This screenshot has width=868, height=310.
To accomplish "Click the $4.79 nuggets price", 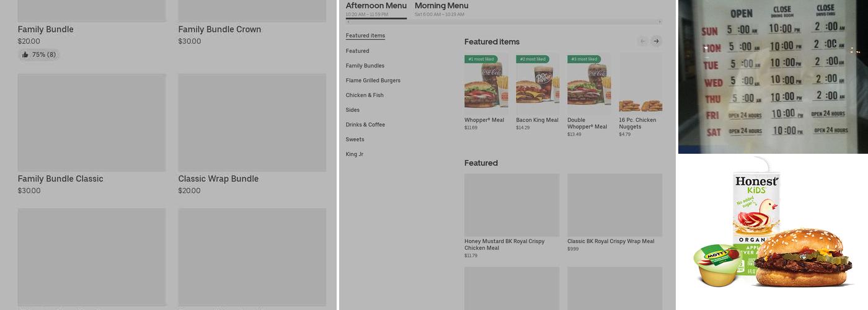I will (x=624, y=134).
